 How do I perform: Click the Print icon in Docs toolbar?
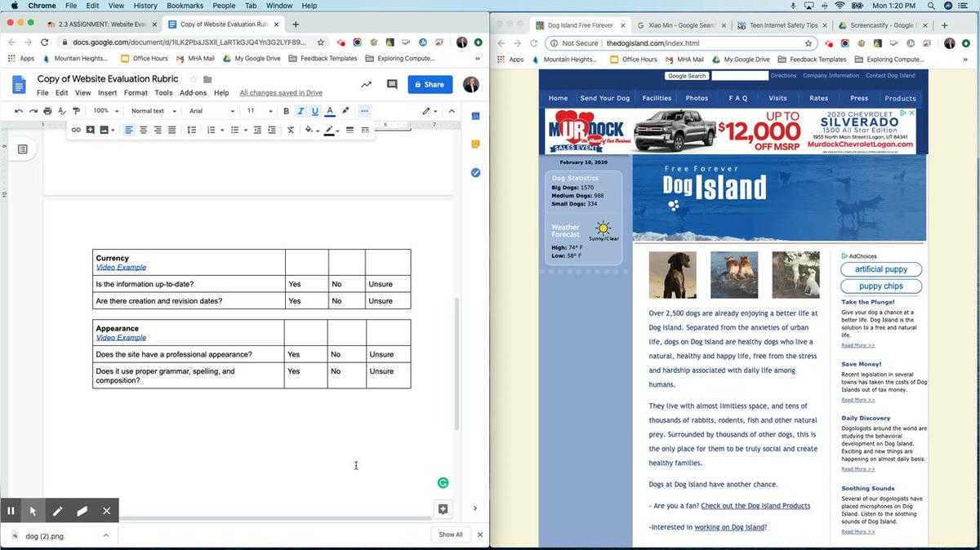47,111
